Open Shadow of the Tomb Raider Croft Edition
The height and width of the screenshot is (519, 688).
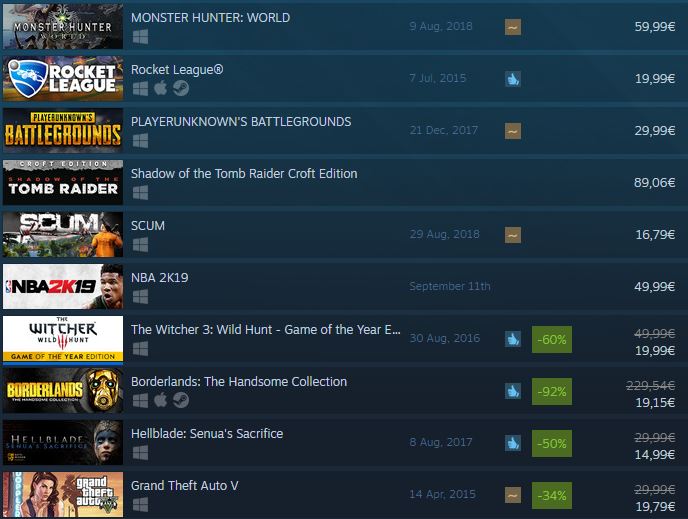tap(244, 174)
